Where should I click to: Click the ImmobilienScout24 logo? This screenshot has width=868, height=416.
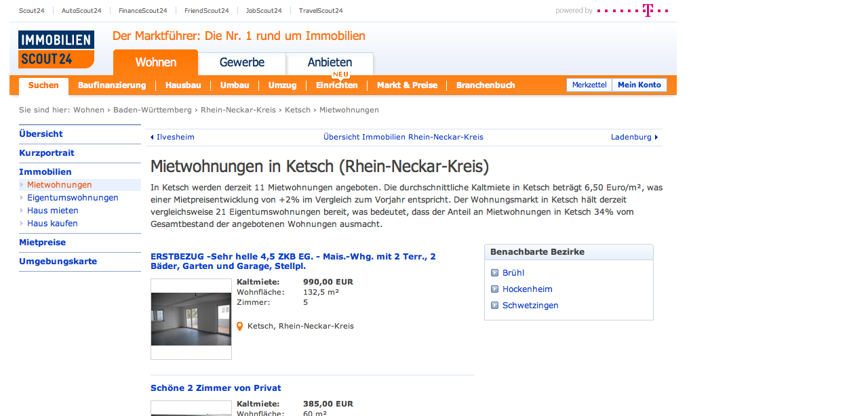point(56,49)
